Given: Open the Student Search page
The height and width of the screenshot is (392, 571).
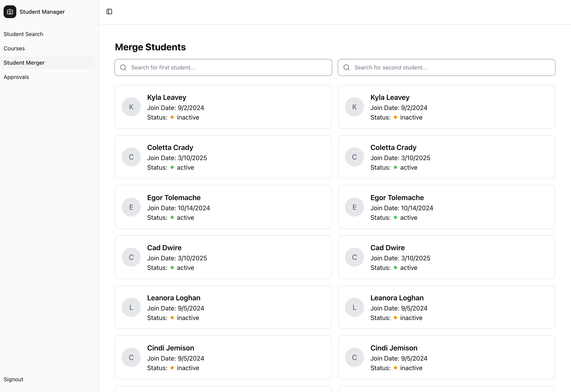Looking at the screenshot, I should [23, 34].
